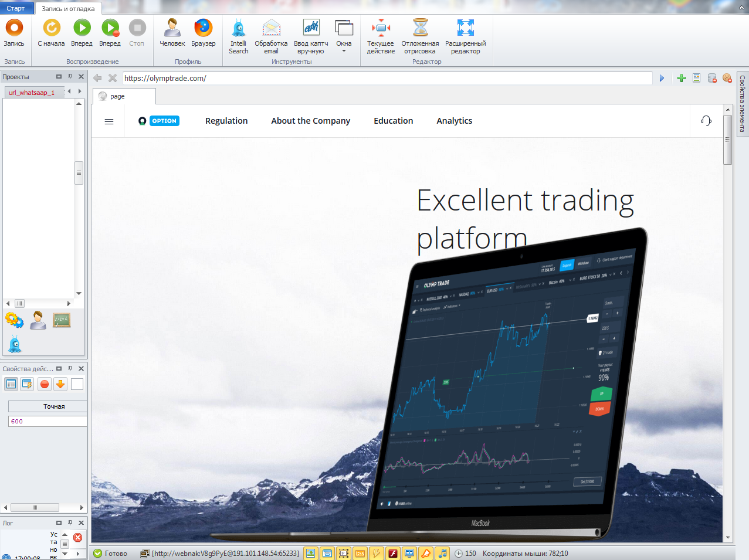Open the chalkboard icon in Проекты panel

pos(62,320)
